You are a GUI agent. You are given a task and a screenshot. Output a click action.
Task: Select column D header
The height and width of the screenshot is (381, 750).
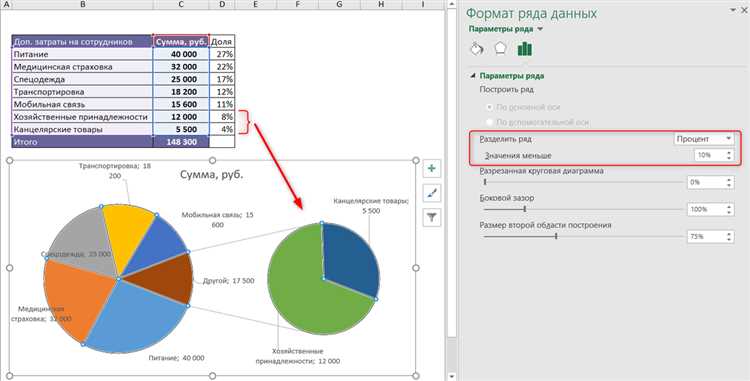(222, 4)
